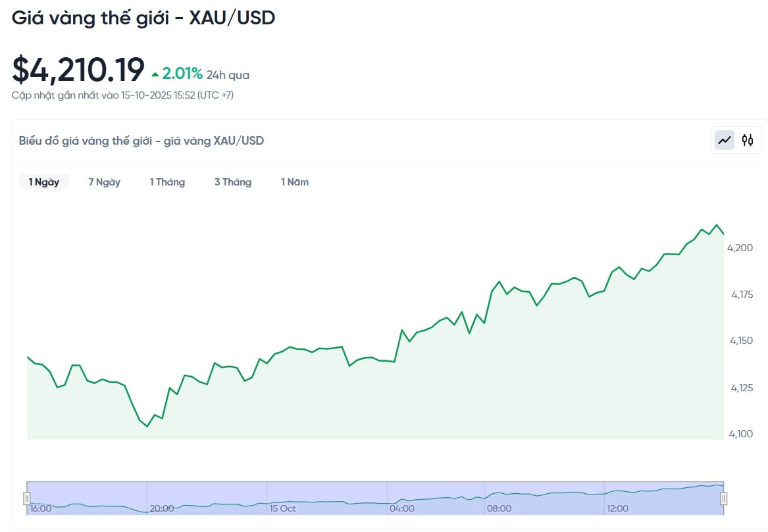Click the left navigator range handle
This screenshot has width=768, height=532.
tap(27, 498)
